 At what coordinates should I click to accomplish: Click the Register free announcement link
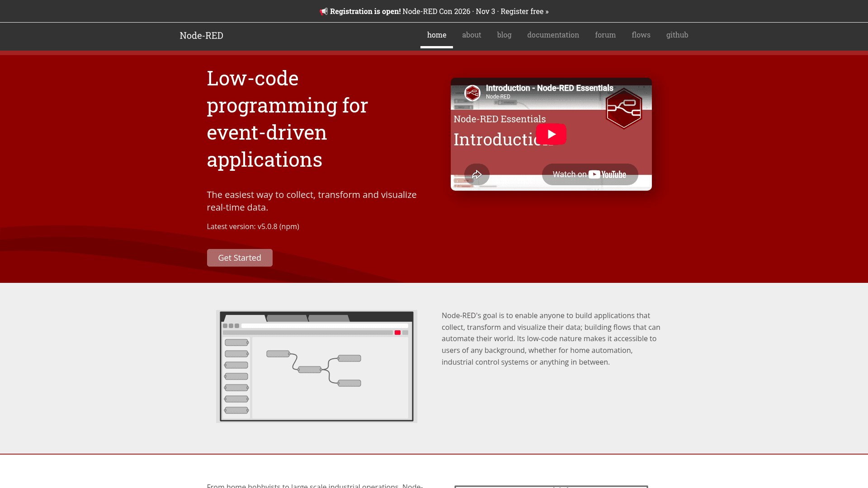[x=524, y=11]
